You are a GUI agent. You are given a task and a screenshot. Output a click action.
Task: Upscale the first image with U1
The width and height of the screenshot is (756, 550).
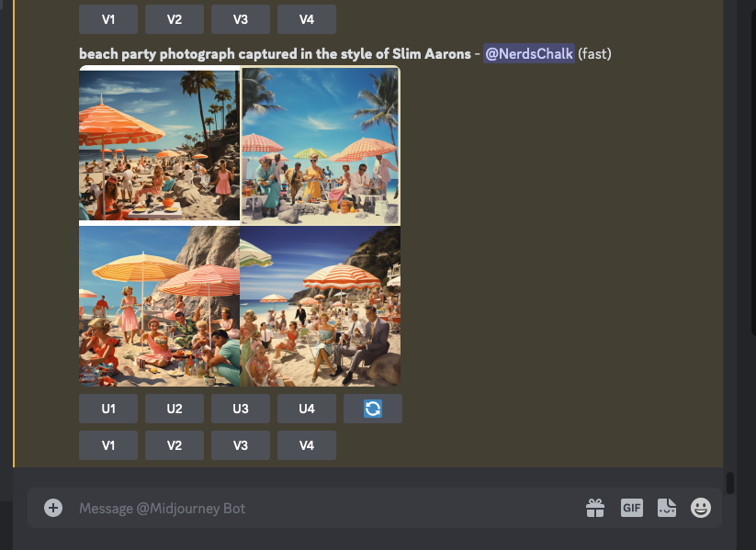tap(108, 409)
